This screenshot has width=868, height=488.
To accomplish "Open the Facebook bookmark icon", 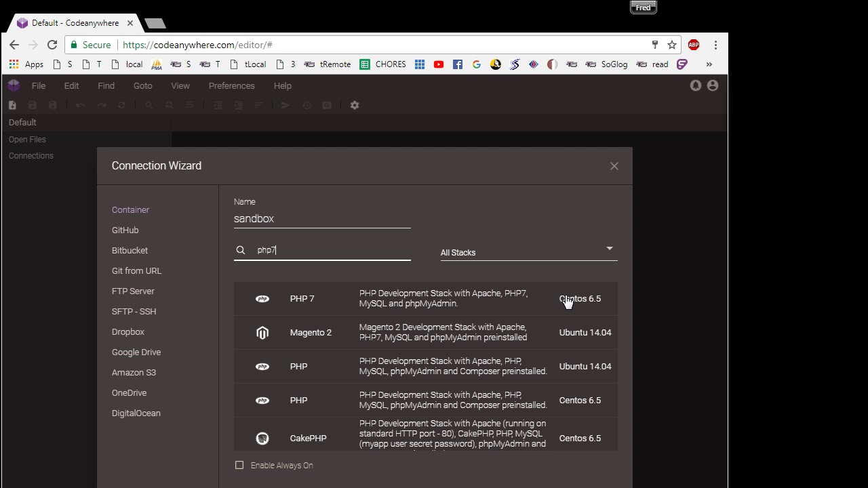I will pos(458,64).
